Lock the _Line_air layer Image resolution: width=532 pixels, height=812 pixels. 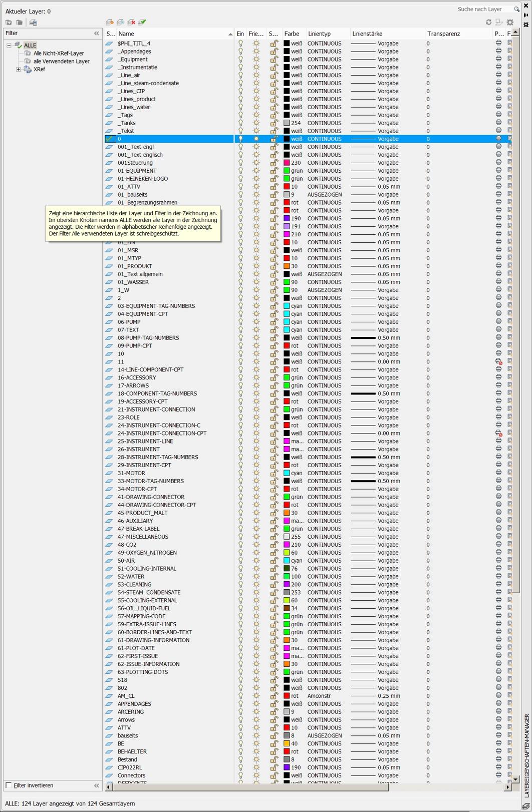click(x=274, y=75)
